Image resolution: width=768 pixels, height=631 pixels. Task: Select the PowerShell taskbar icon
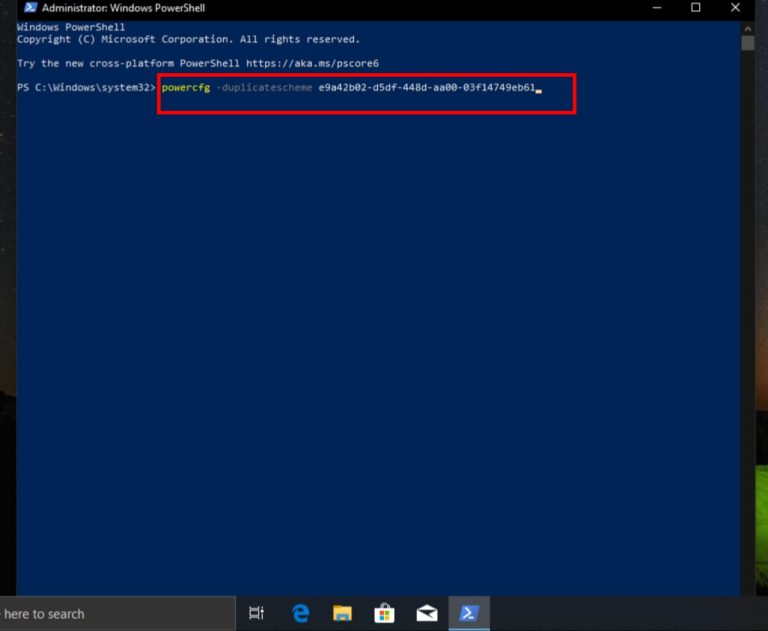[x=469, y=613]
